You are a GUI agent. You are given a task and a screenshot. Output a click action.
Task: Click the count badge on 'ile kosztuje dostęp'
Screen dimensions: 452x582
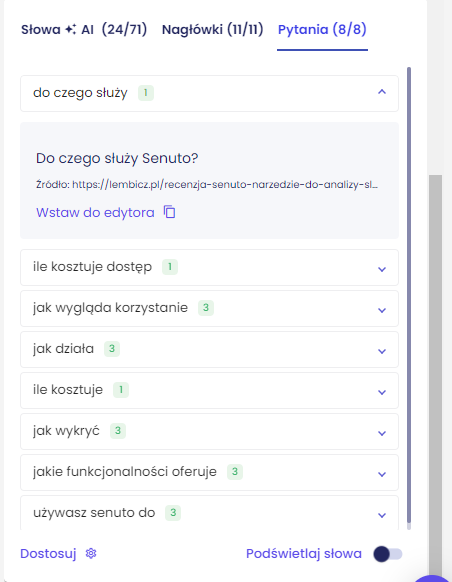[x=170, y=267]
